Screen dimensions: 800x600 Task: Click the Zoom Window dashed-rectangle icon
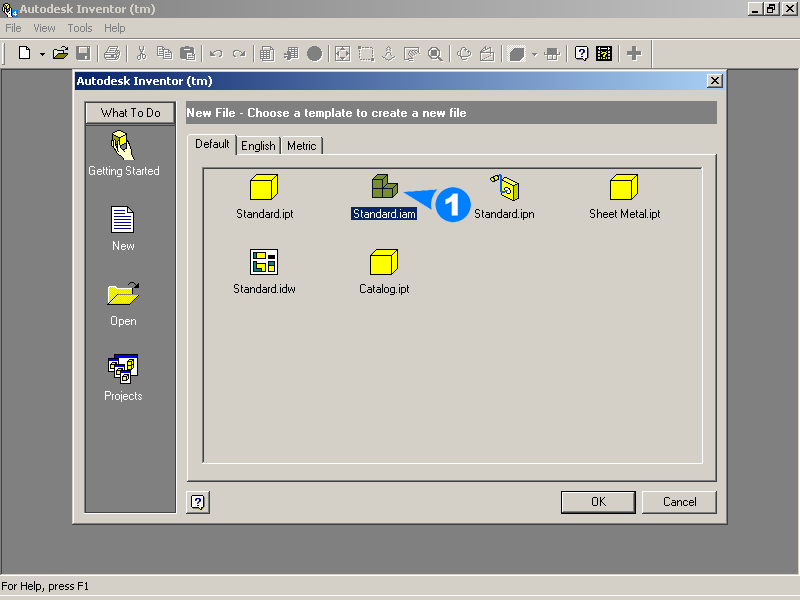[366, 53]
